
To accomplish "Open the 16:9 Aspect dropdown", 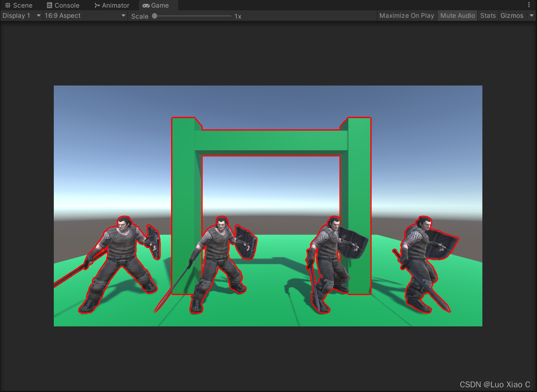I will [85, 16].
